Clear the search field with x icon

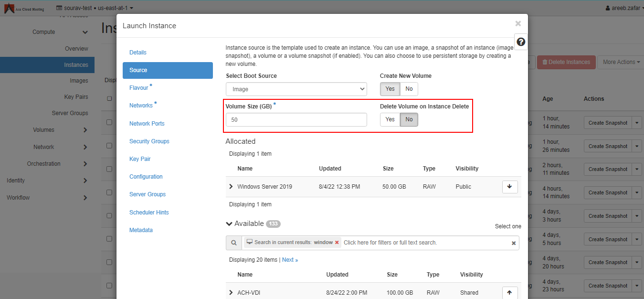(514, 243)
